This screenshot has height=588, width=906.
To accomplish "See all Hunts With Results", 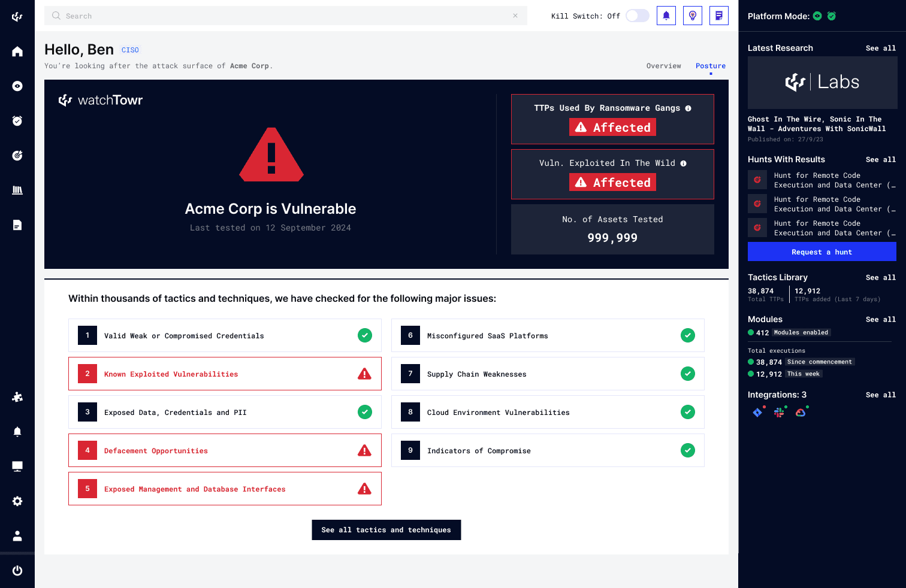I will [x=881, y=159].
